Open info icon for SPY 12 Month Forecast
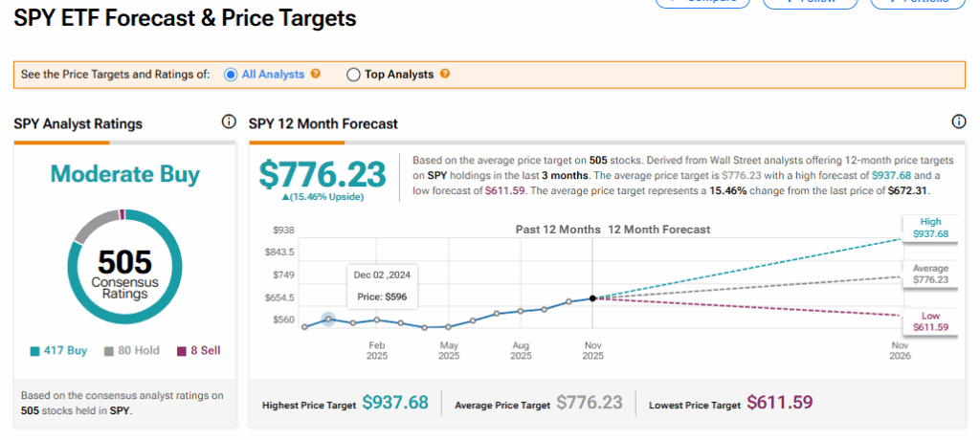 point(959,122)
